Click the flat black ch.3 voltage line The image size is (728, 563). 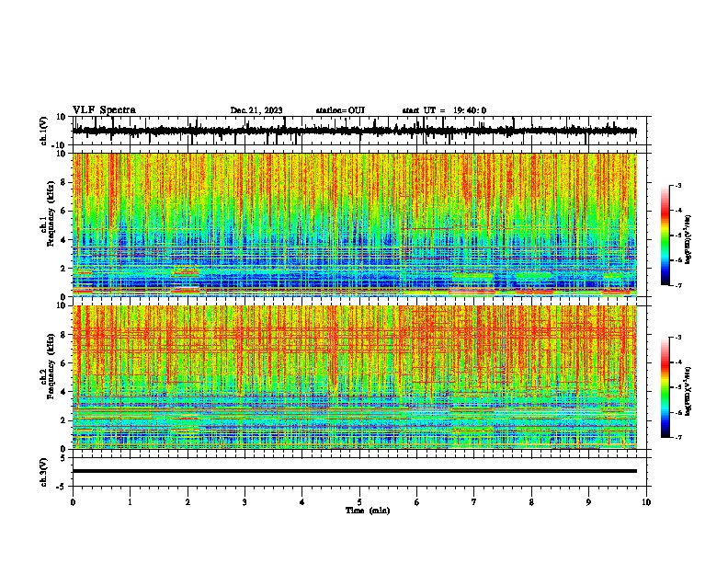point(354,471)
